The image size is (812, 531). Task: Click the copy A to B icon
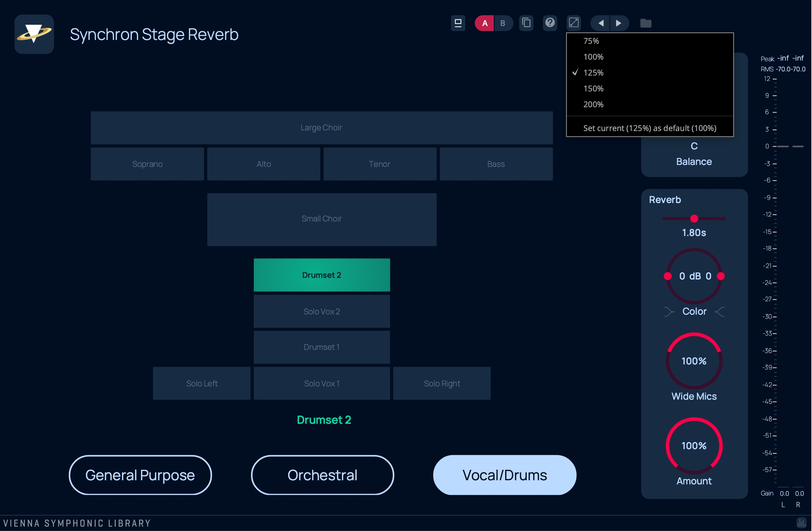(526, 23)
